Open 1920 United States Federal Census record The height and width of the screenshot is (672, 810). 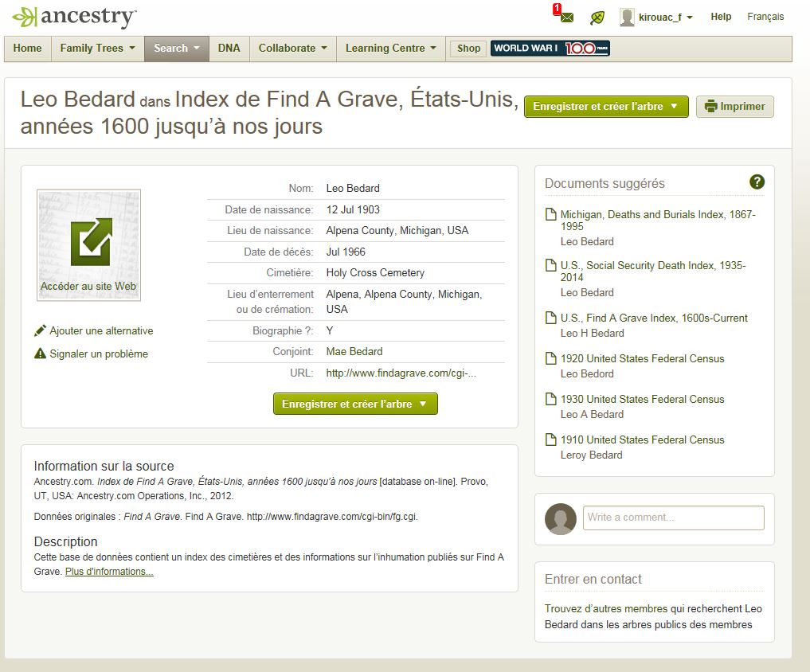[642, 358]
